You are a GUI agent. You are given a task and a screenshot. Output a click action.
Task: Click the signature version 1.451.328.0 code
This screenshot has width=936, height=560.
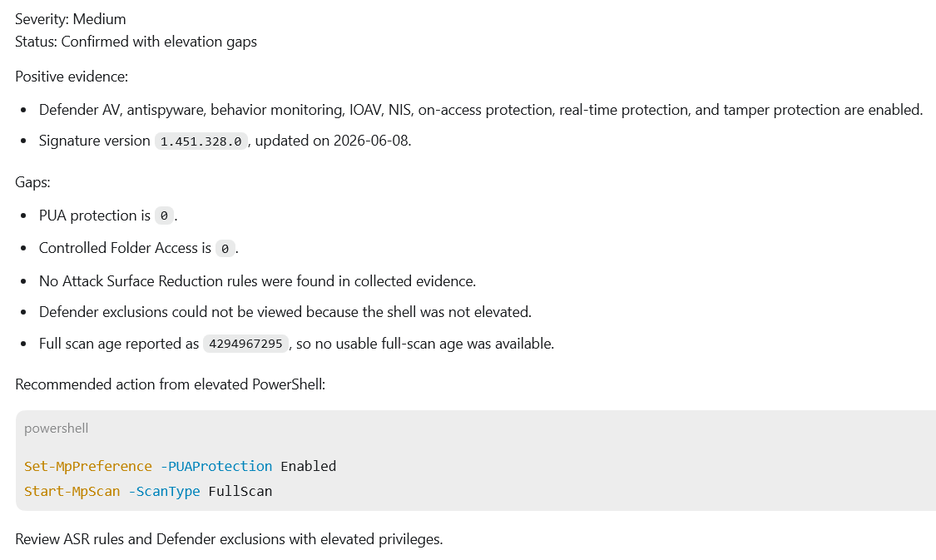tap(201, 141)
